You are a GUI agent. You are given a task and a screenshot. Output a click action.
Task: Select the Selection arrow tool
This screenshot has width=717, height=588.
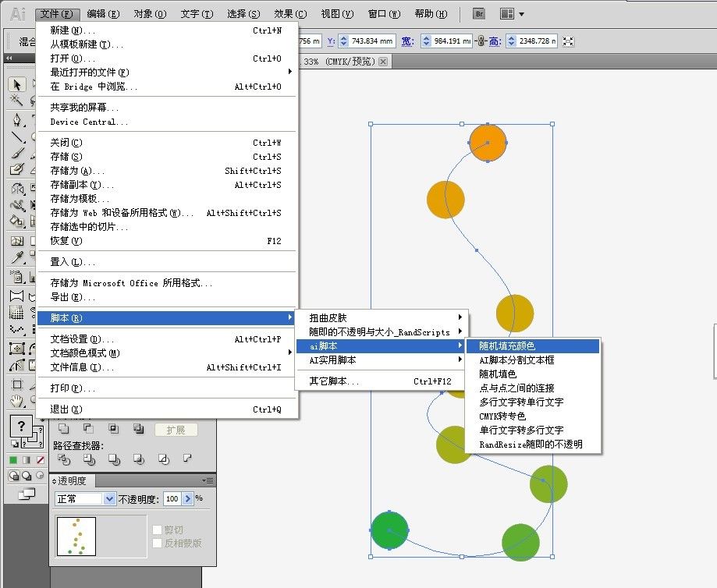[17, 84]
